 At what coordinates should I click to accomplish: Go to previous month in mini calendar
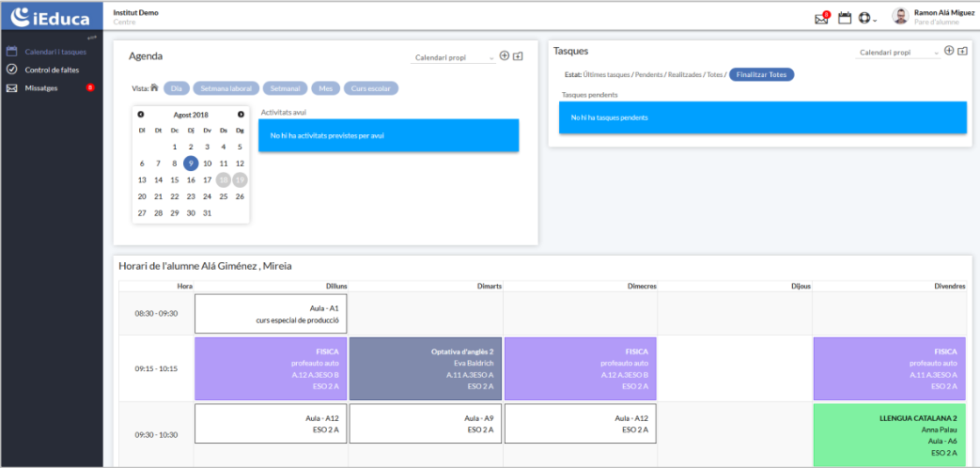coord(141,115)
